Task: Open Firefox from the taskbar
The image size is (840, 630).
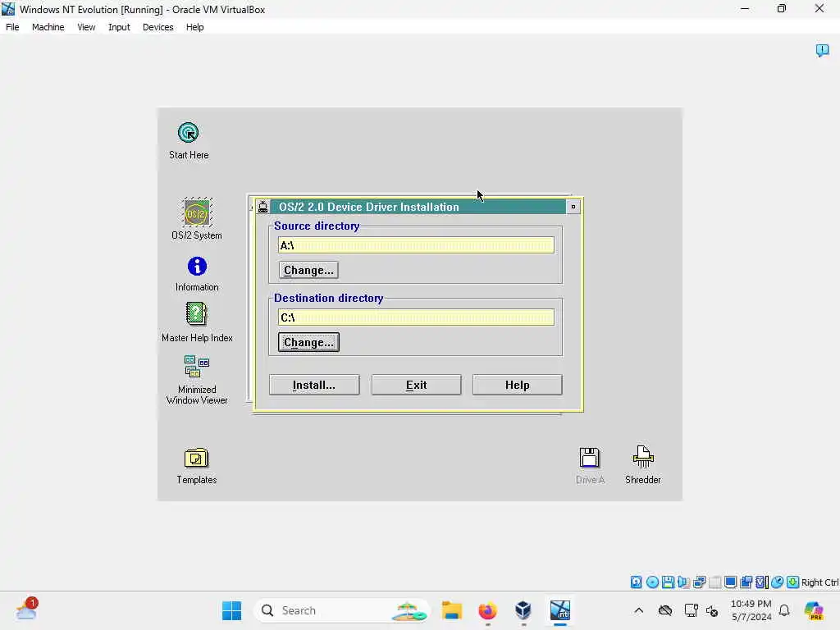Action: 487,610
